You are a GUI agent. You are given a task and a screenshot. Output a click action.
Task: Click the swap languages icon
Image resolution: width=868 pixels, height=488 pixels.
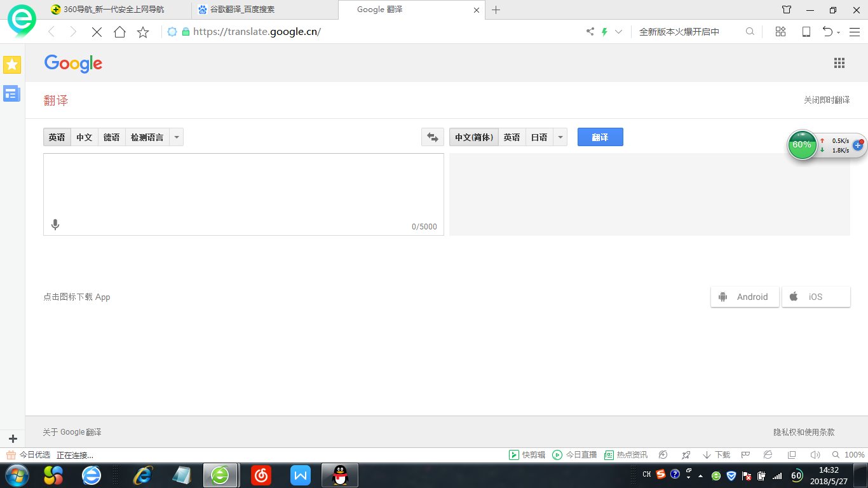433,137
